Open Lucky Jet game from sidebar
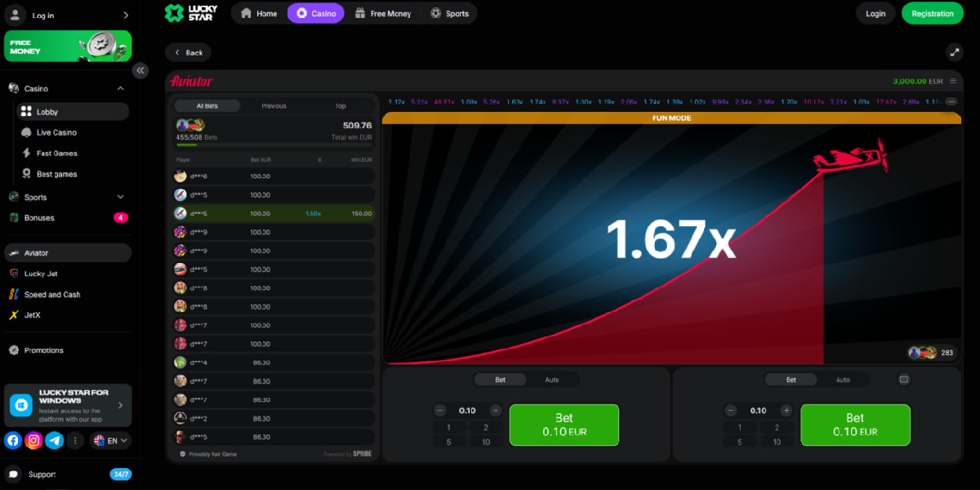The image size is (980, 490). tap(67, 274)
